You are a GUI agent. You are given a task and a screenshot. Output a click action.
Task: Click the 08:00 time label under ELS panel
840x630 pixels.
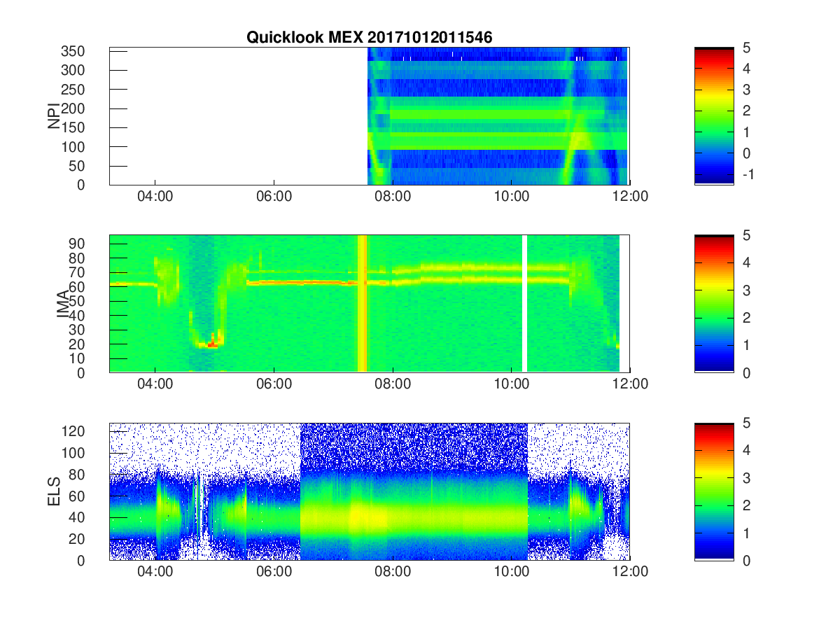pyautogui.click(x=393, y=573)
